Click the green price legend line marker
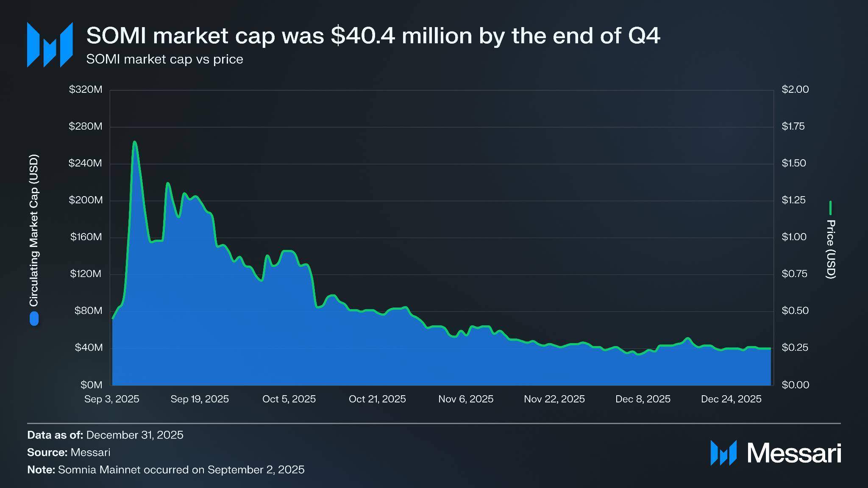Viewport: 868px width, 488px height. pyautogui.click(x=830, y=208)
